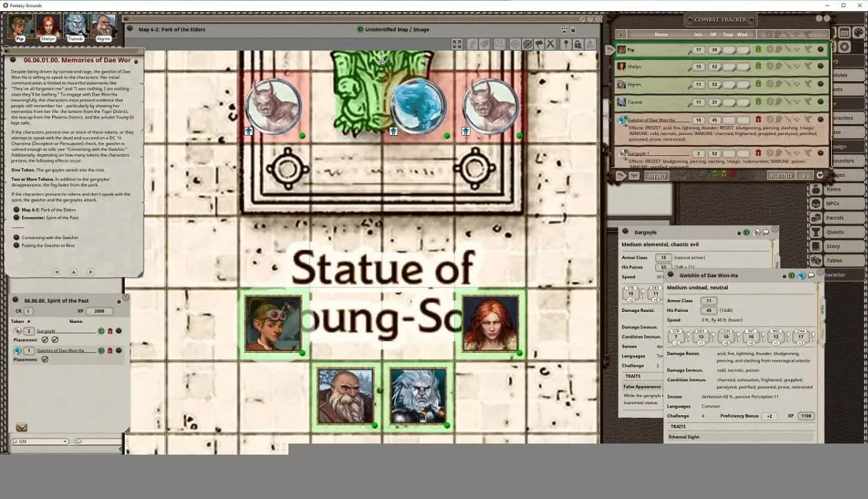This screenshot has height=499, width=868.
Task: Toggle Gargoyle 1's red faction icon in tracker
Action: point(758,153)
